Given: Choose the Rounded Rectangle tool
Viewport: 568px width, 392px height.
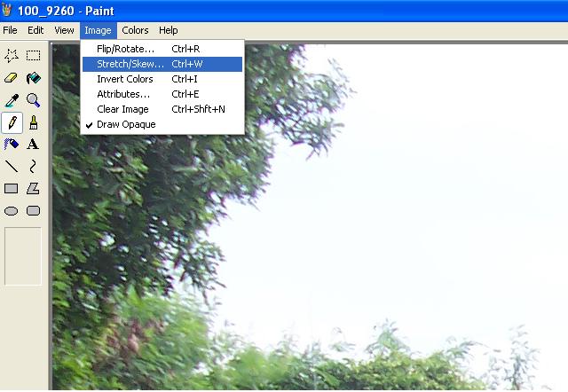Looking at the screenshot, I should (x=34, y=211).
